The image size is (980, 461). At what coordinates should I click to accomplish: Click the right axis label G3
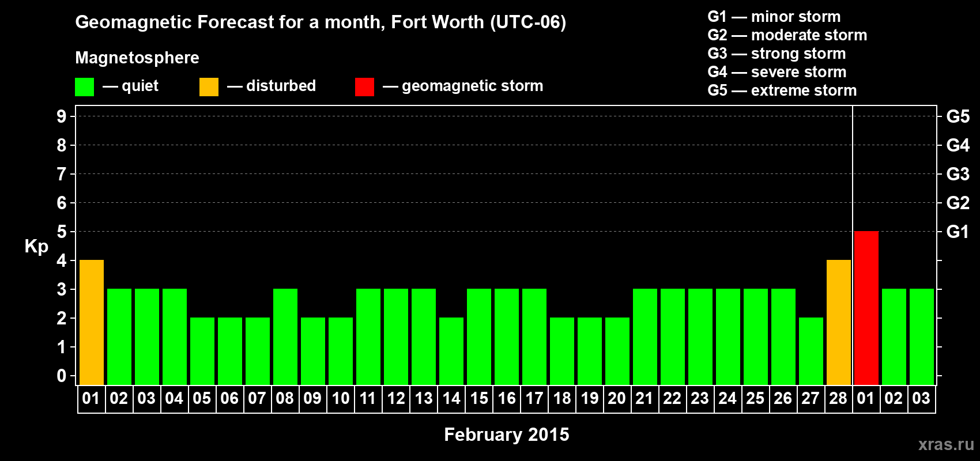point(958,174)
